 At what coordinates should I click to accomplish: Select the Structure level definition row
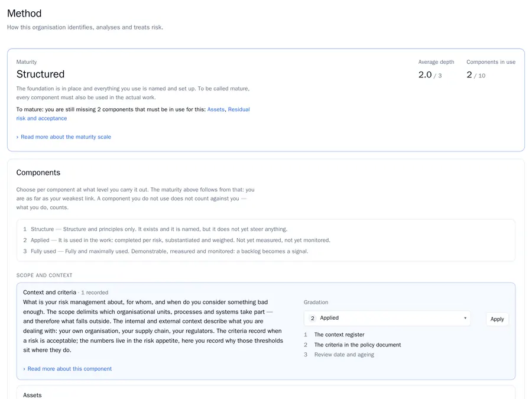tap(155, 229)
